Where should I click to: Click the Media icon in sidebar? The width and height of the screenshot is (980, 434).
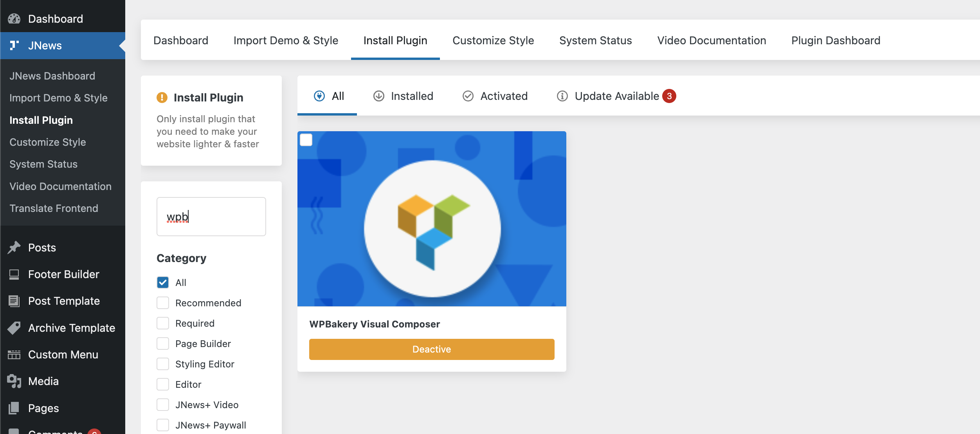(14, 381)
